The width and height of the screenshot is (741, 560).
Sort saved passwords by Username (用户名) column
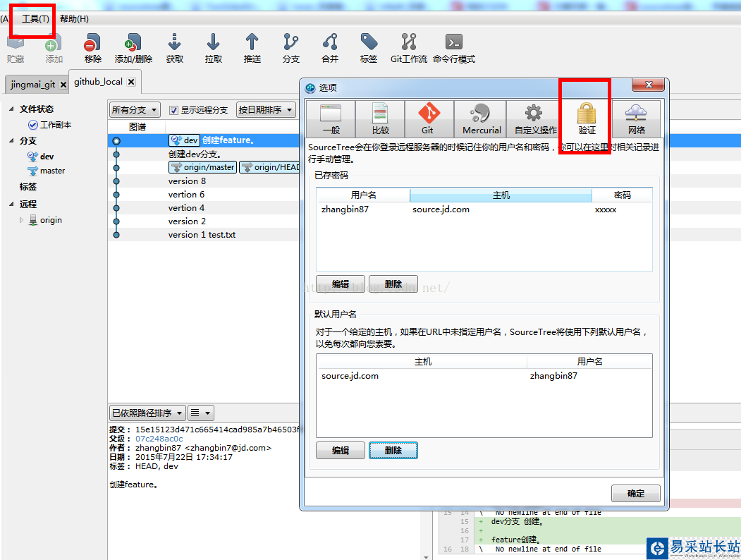click(363, 195)
